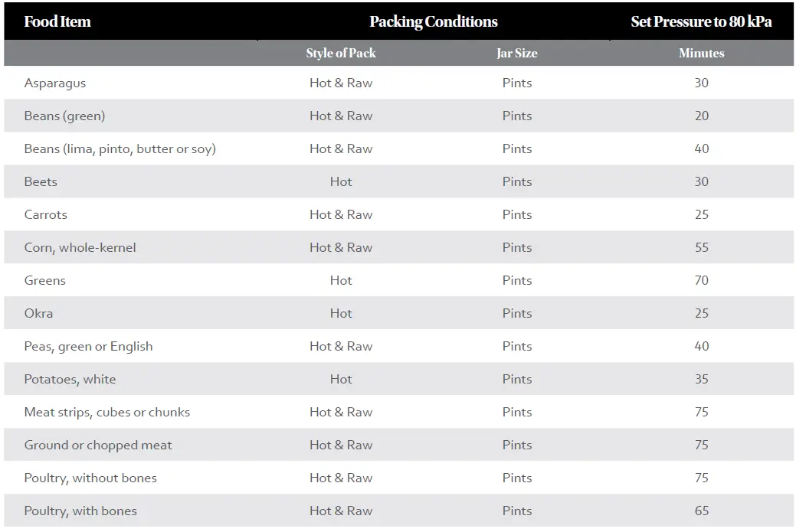Select the Style of Pack subheader
The height and width of the screenshot is (532, 796).
coord(341,53)
